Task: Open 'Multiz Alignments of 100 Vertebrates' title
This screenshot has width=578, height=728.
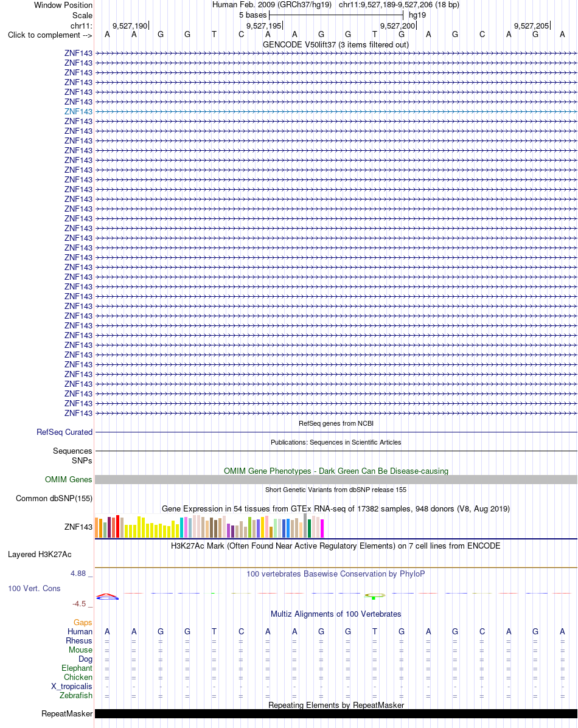Action: pyautogui.click(x=336, y=614)
